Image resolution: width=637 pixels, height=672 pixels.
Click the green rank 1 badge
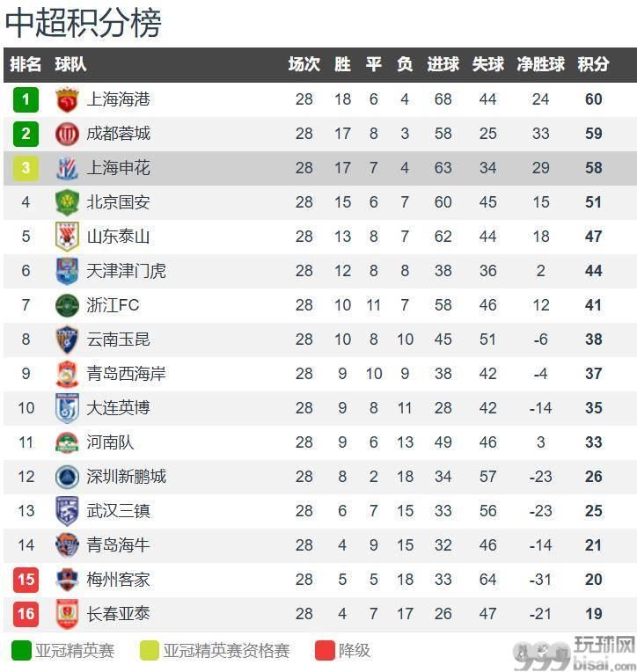26,99
